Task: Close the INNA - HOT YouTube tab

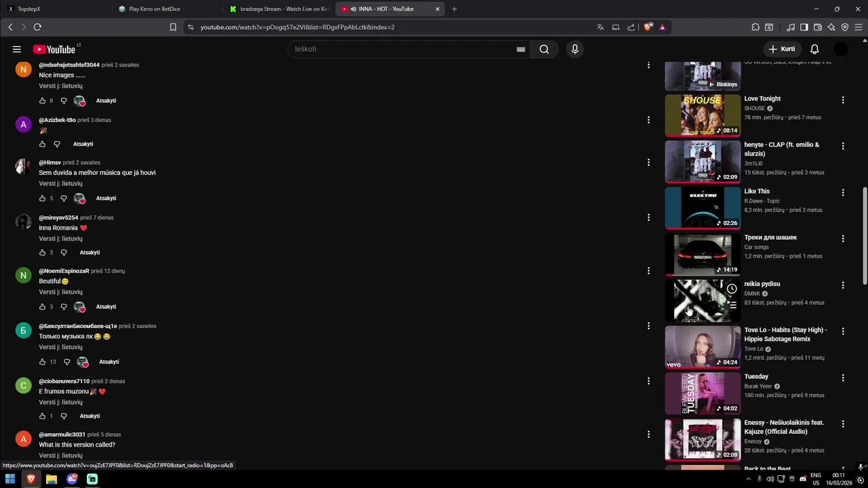Action: (x=437, y=9)
